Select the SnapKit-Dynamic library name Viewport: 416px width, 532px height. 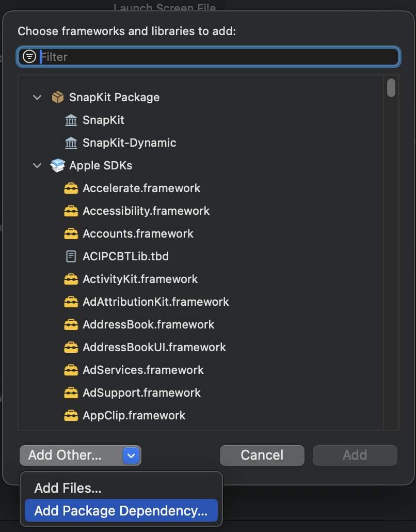(x=130, y=143)
